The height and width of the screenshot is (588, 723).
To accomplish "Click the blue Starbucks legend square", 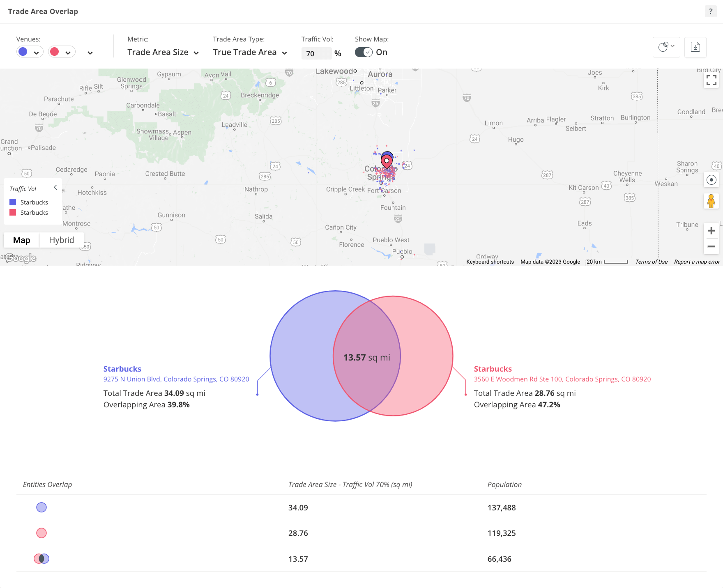I will click(13, 202).
